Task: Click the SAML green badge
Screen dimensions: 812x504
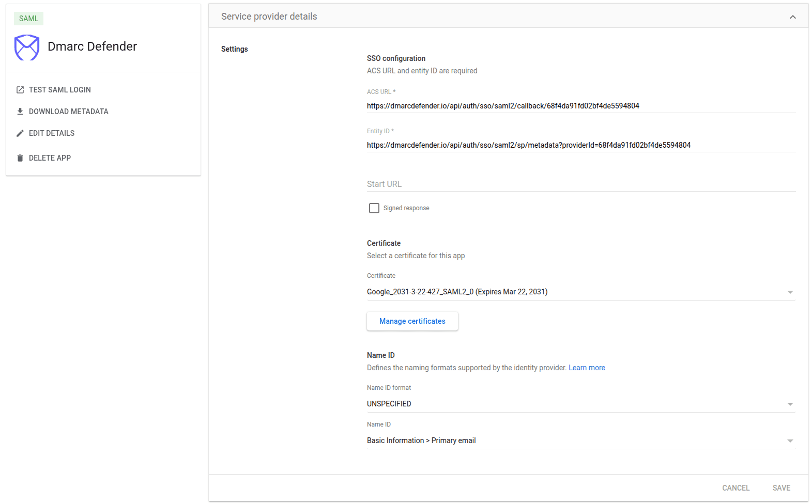Action: [x=28, y=19]
